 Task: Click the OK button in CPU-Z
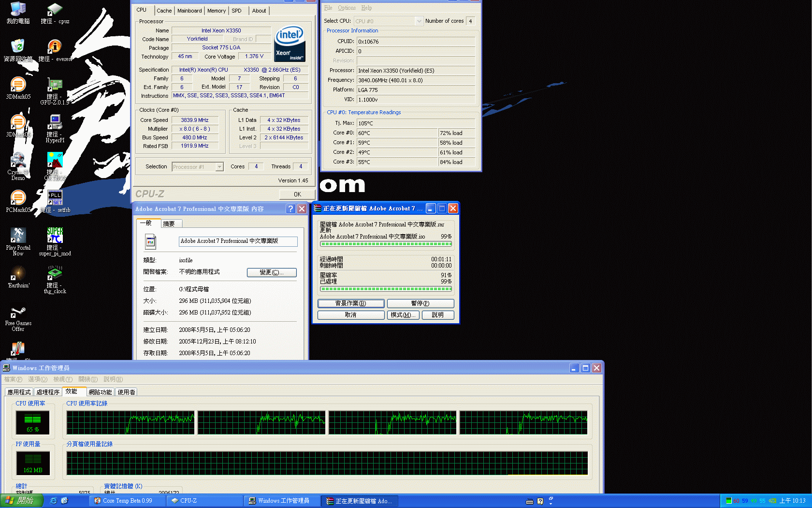click(x=297, y=194)
